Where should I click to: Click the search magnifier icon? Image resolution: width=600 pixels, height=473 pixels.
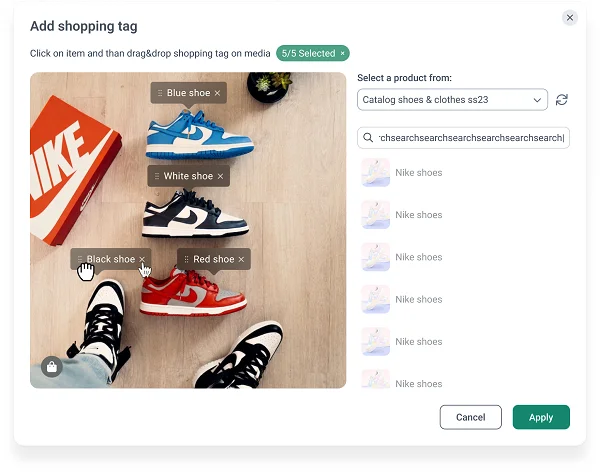369,138
